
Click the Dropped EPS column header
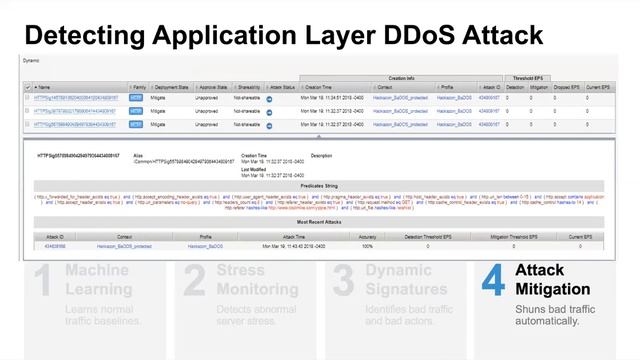coord(567,87)
